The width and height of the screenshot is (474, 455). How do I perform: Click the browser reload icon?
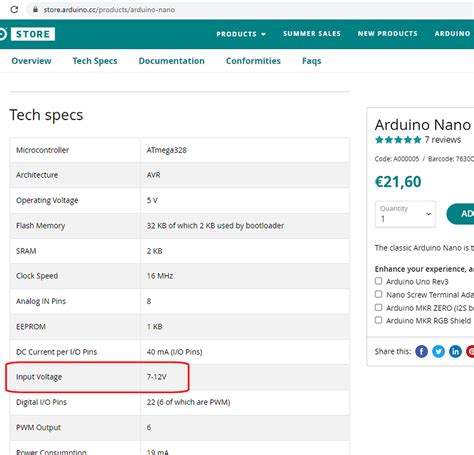[x=14, y=9]
